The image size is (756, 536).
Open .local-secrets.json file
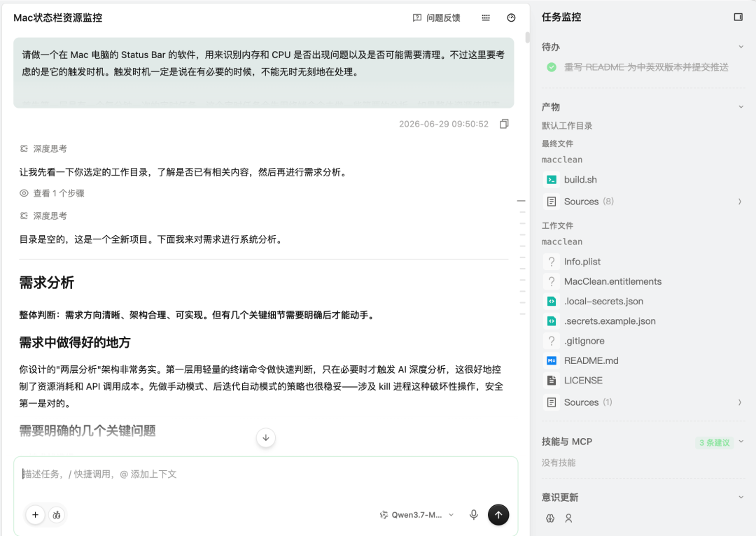(603, 302)
